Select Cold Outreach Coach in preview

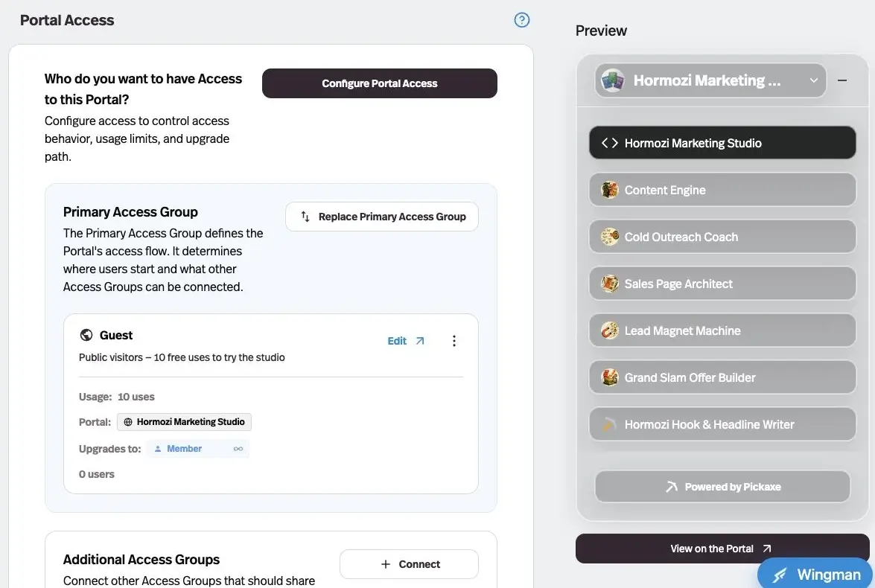pos(722,237)
